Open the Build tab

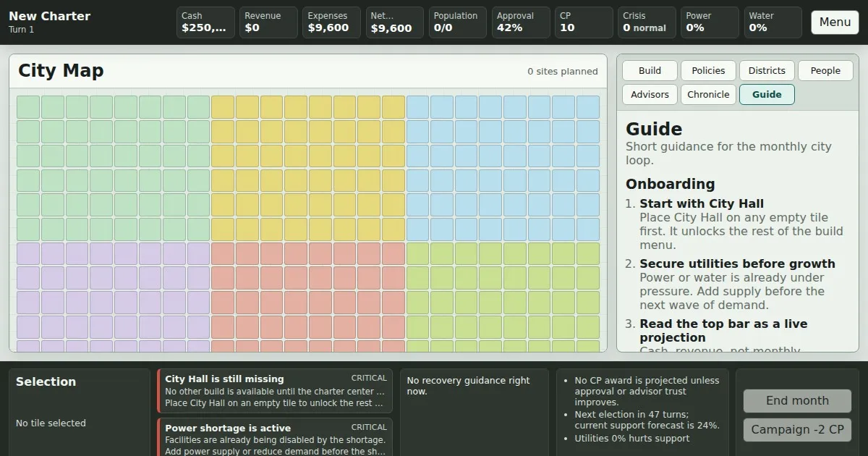click(650, 70)
